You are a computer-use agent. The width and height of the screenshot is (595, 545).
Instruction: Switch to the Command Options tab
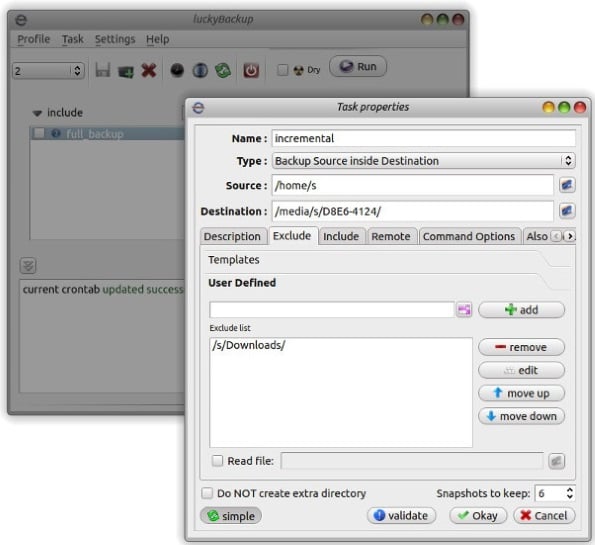(469, 236)
